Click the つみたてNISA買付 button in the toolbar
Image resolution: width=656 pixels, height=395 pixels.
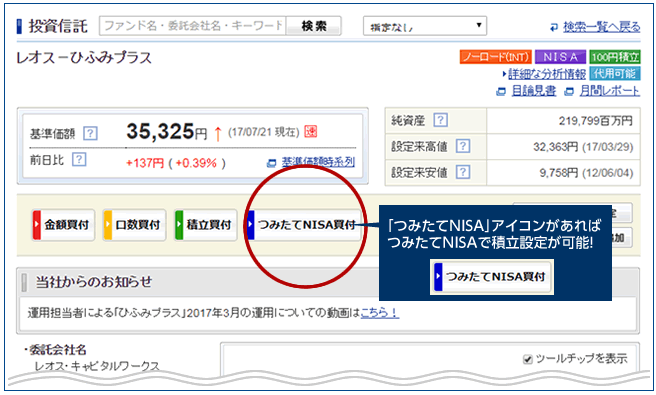pos(304,225)
